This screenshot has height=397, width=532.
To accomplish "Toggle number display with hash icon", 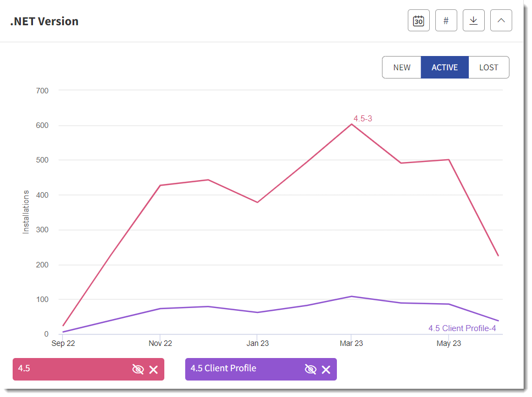I will [446, 21].
